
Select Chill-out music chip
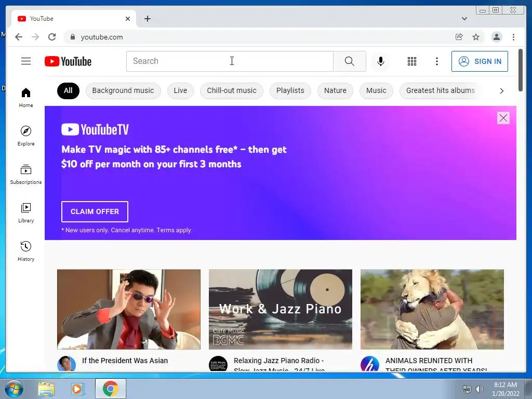tap(231, 90)
